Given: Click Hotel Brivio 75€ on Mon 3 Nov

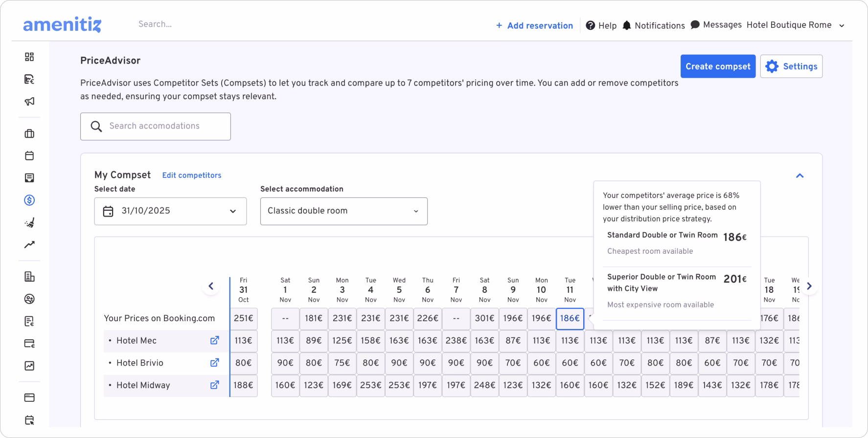Looking at the screenshot, I should click(x=342, y=363).
